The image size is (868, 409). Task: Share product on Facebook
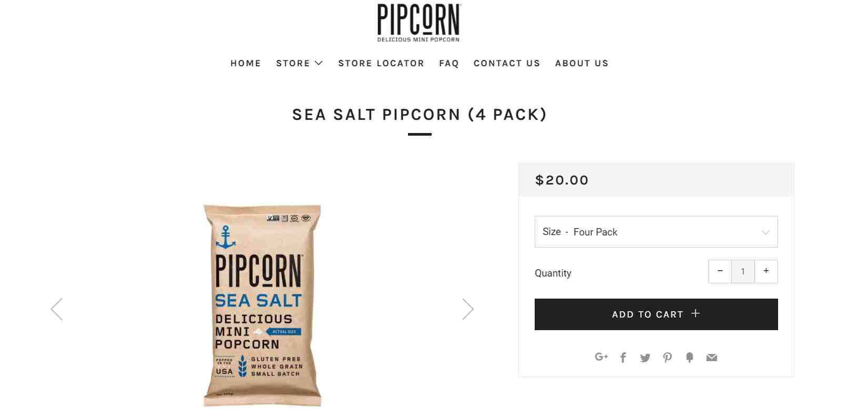[x=623, y=357]
